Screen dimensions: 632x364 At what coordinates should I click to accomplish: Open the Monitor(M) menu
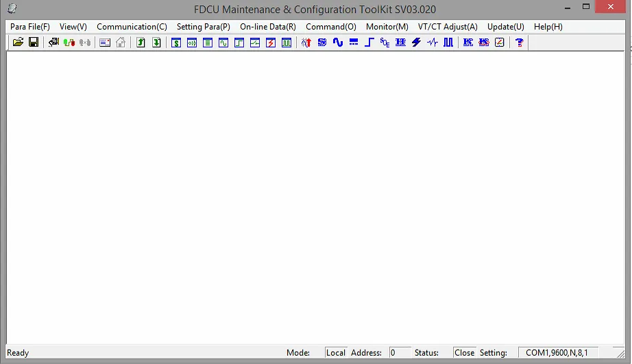pos(387,27)
